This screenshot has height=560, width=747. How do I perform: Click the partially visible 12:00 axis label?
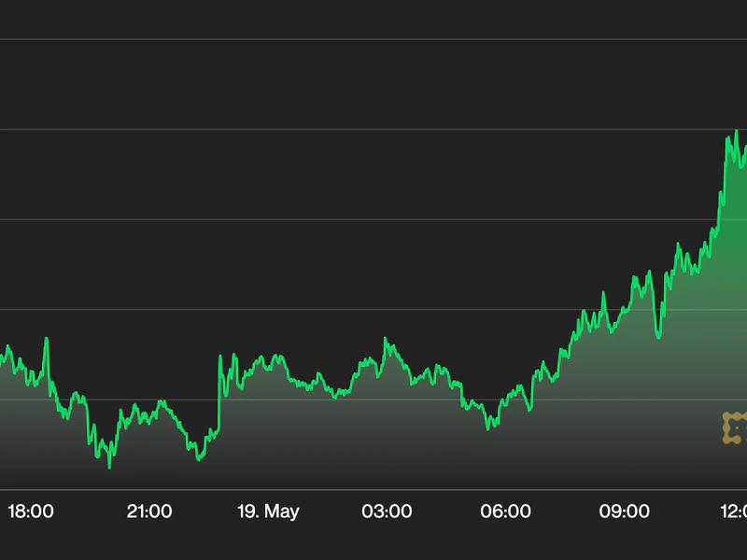tap(734, 511)
